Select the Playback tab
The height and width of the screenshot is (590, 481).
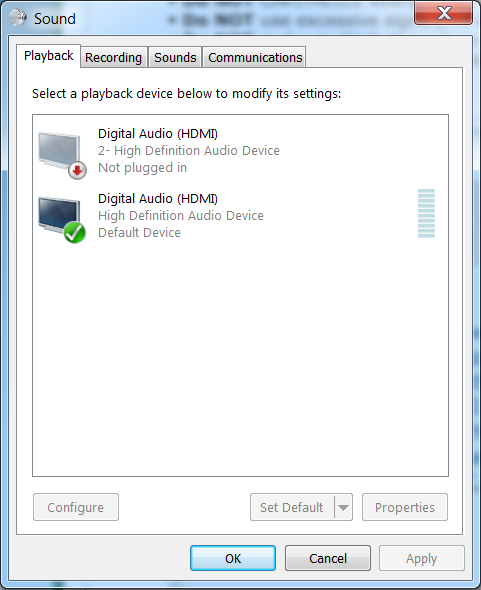click(x=49, y=56)
